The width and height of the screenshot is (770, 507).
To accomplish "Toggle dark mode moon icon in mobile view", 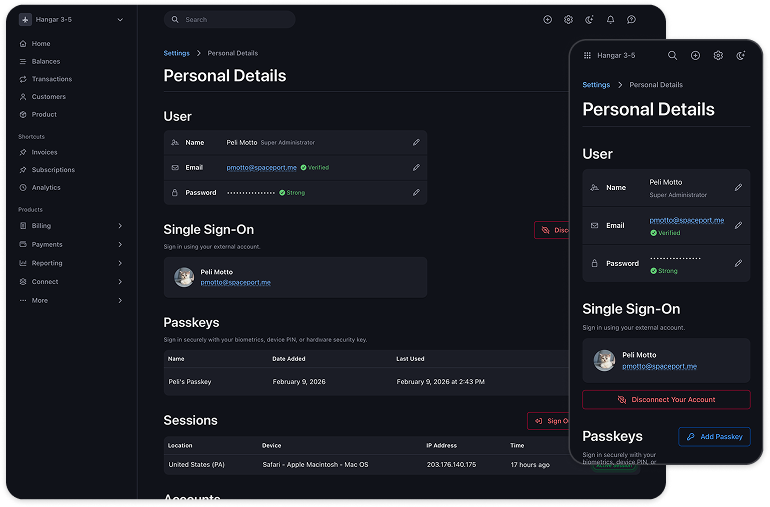I will coord(741,56).
